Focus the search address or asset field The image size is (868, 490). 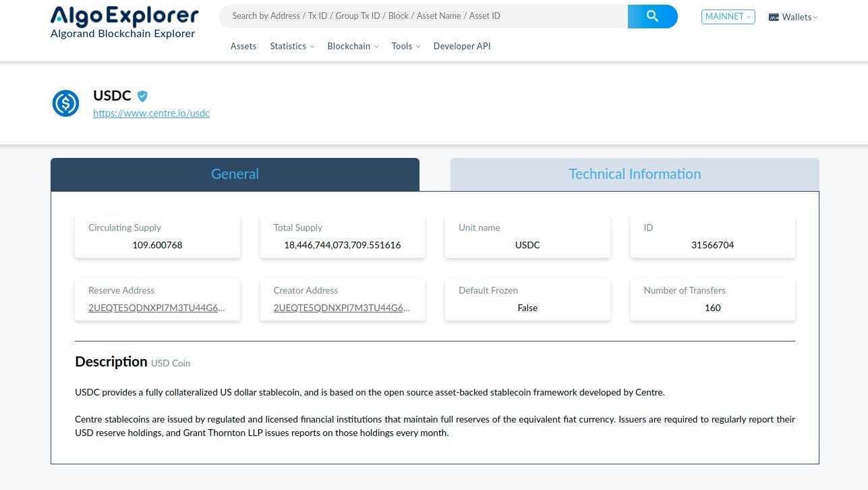(x=424, y=16)
